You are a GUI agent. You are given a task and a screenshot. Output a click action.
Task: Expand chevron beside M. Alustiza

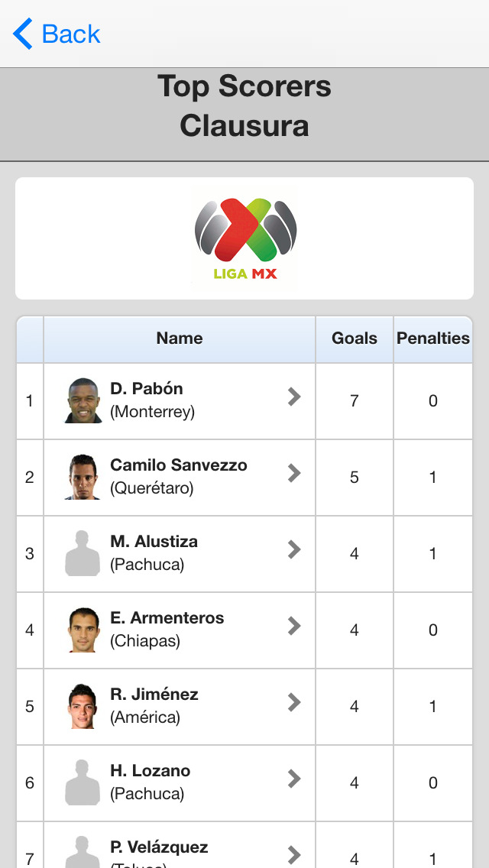point(294,549)
